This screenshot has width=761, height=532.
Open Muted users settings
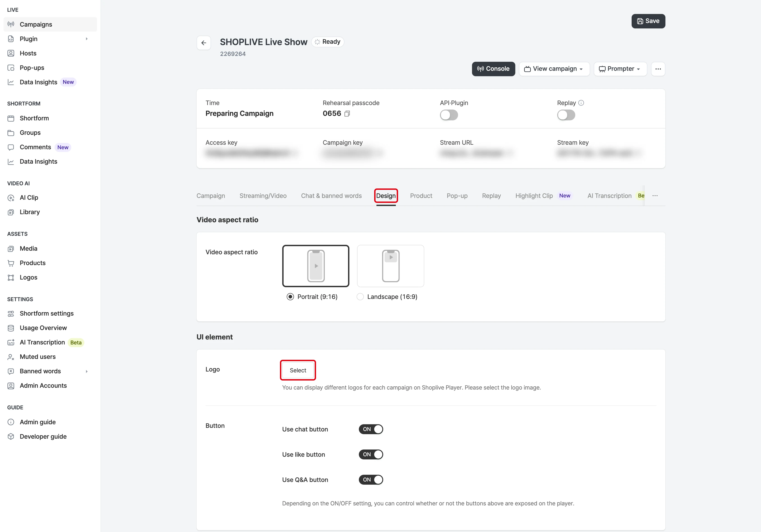coord(50,357)
